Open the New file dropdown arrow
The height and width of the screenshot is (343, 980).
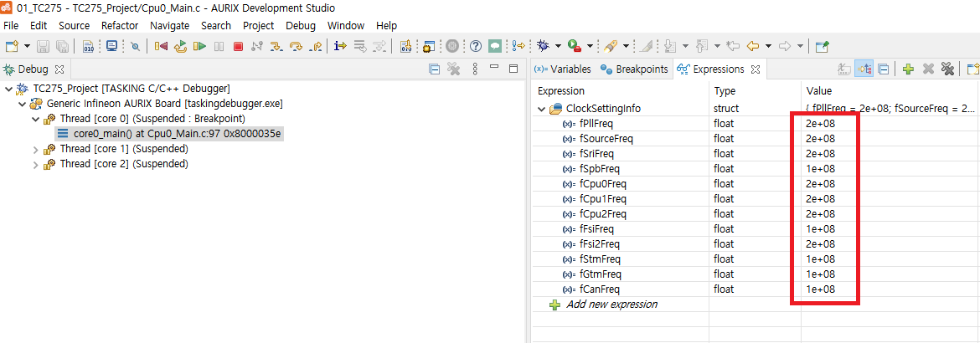[27, 46]
